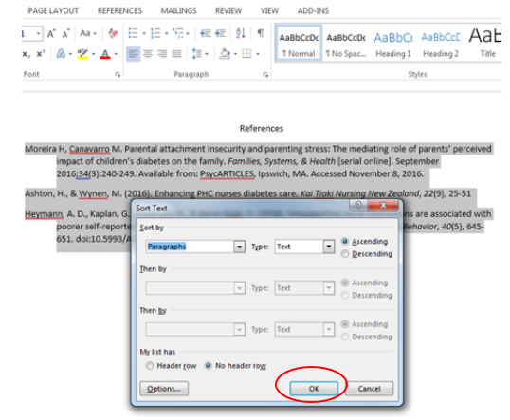Apply the Numbering list icon
510x420 pixels.
coord(155,33)
